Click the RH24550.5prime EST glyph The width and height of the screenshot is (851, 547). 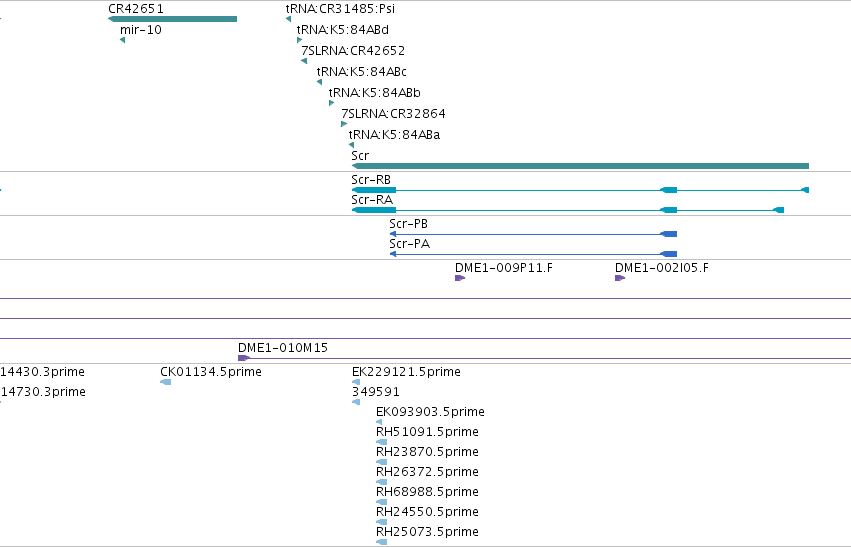click(382, 522)
